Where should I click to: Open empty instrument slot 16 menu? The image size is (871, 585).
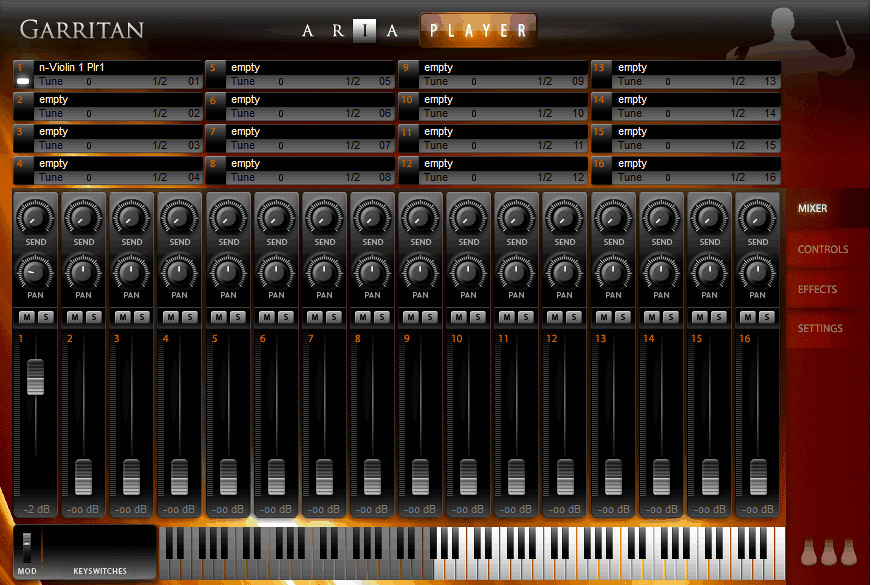(697, 163)
